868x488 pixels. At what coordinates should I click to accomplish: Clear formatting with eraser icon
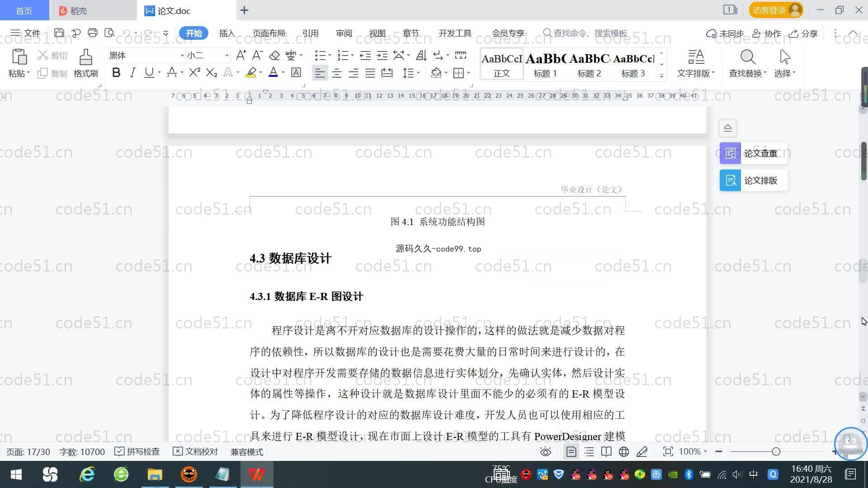(x=274, y=55)
